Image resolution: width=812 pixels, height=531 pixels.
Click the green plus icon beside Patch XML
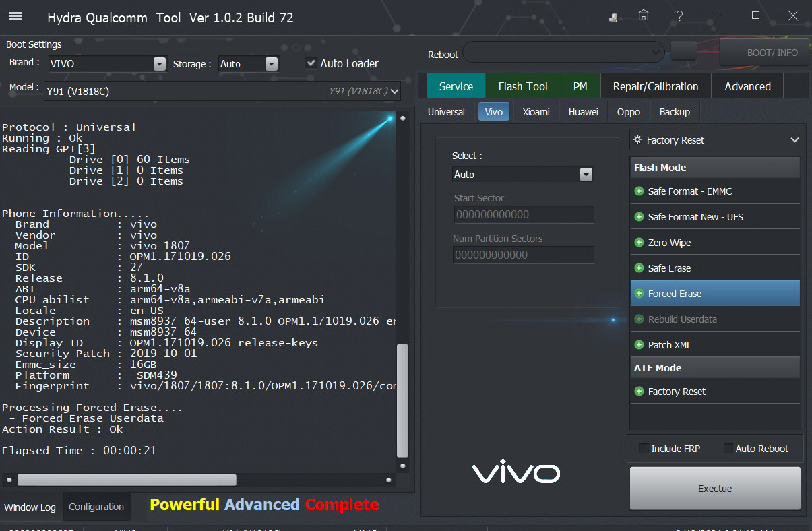[x=639, y=345]
